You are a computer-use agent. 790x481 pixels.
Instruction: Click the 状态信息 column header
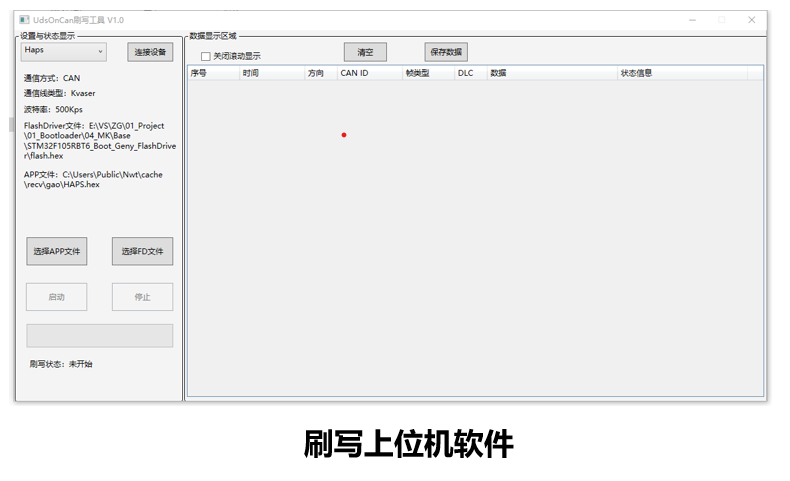[x=682, y=73]
